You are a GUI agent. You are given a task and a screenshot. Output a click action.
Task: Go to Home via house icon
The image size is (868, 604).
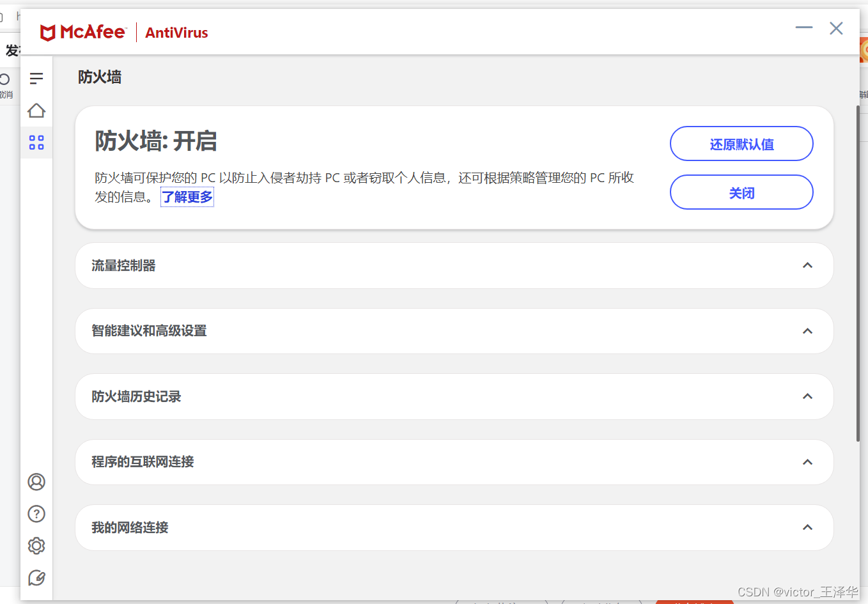(36, 111)
